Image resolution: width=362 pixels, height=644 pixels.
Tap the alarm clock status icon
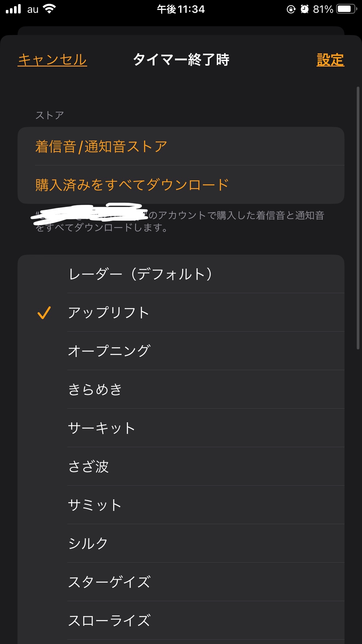(x=305, y=9)
